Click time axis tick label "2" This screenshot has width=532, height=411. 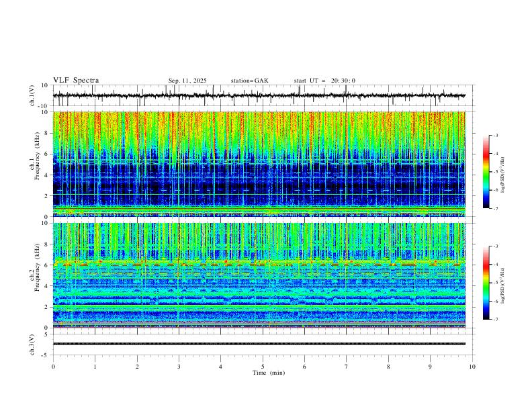point(137,367)
